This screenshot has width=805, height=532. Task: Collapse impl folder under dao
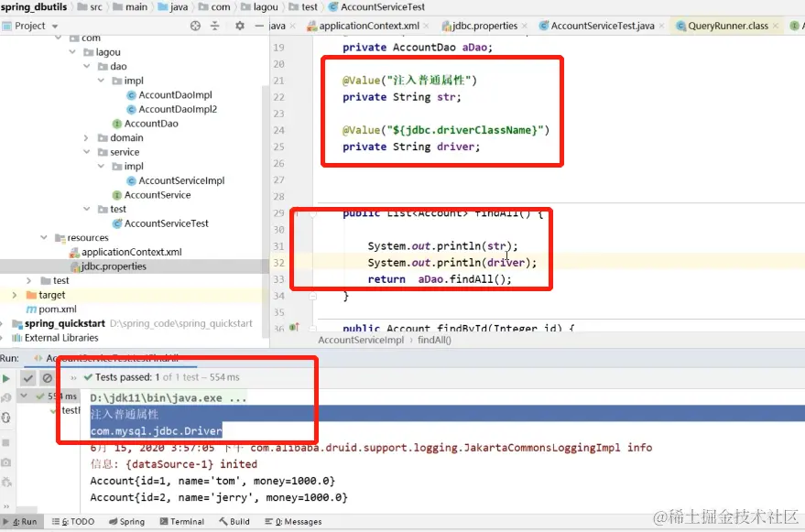pos(101,81)
